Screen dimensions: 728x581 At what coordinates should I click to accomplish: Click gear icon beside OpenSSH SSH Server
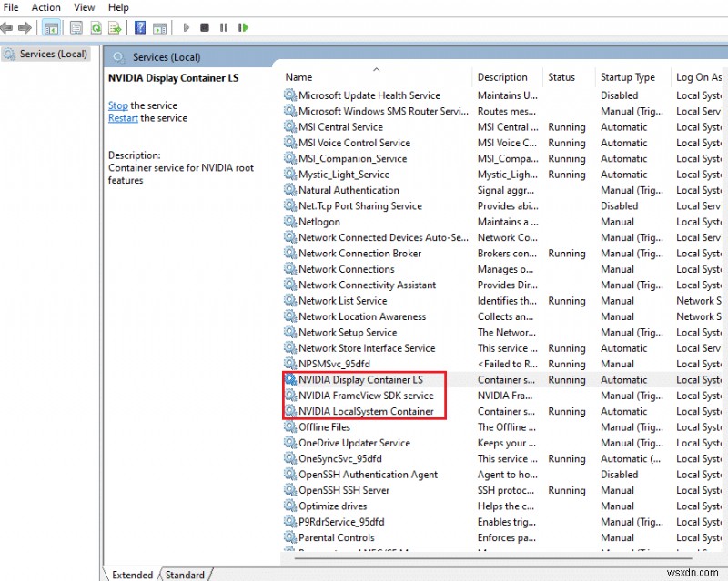coord(290,489)
